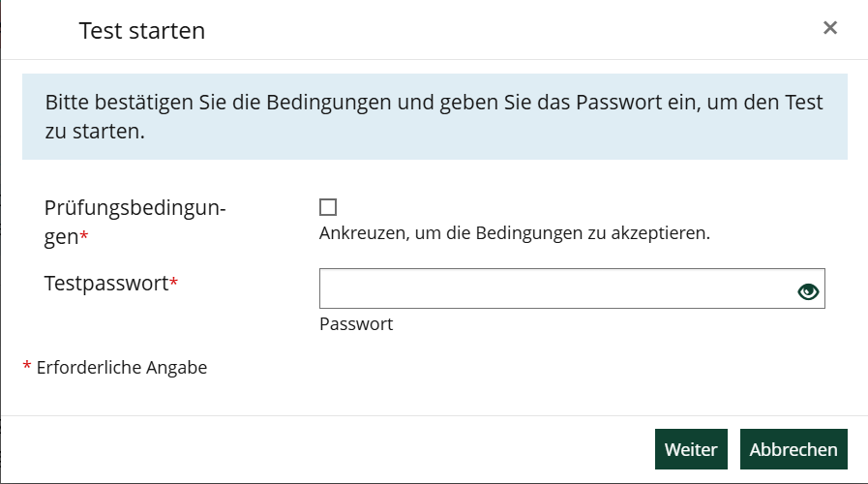Click the 'Ankreuzen, um die Bedingungen' hint text
868x484 pixels.
click(x=515, y=233)
